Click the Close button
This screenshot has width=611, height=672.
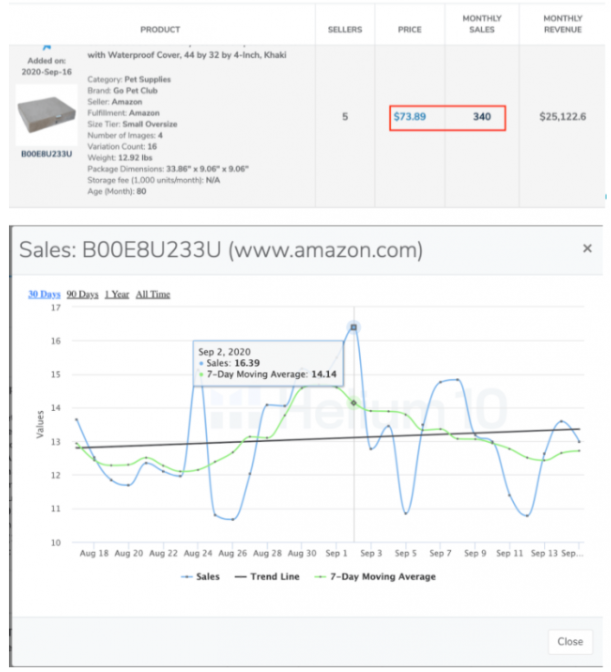point(570,642)
